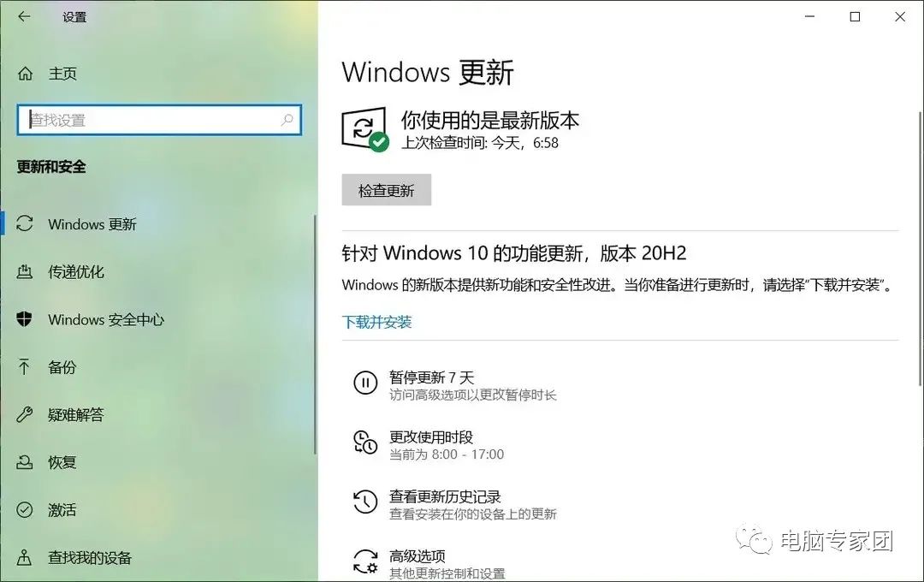This screenshot has height=582, width=924.
Task: Close the 设置 window
Action: (x=900, y=16)
